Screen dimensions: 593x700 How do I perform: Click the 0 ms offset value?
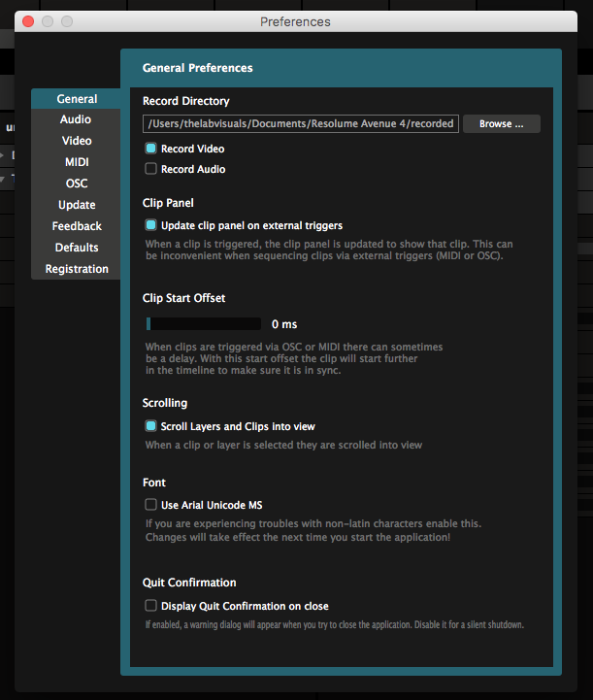tap(284, 324)
